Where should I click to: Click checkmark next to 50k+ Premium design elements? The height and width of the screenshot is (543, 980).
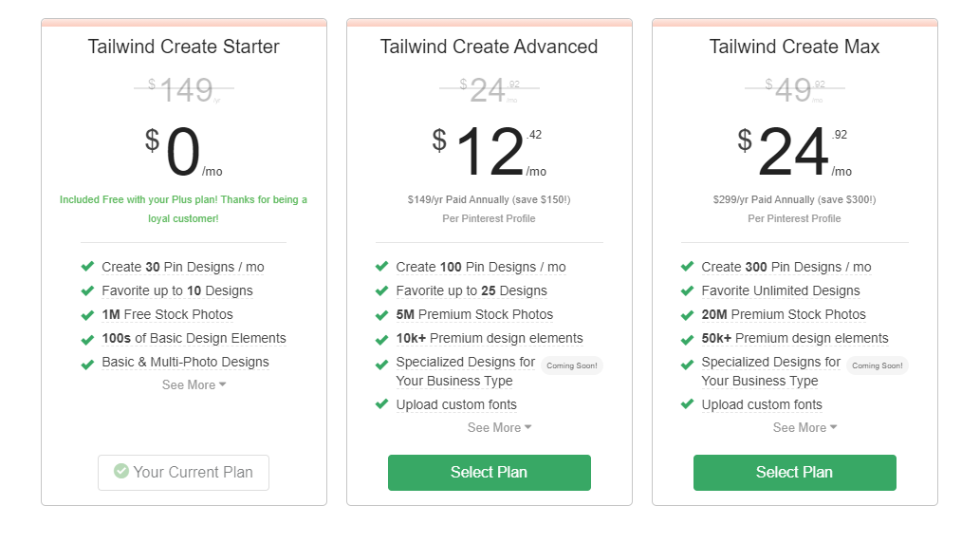click(x=688, y=338)
